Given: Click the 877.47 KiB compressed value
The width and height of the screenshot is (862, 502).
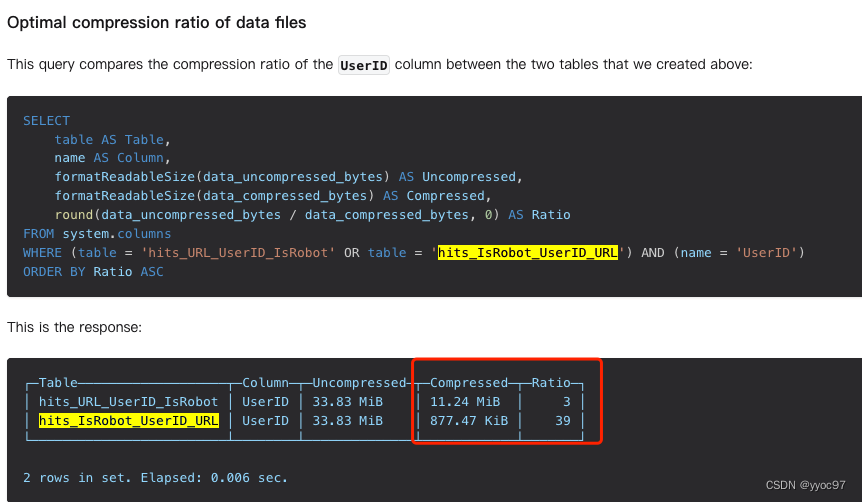Looking at the screenshot, I should pyautogui.click(x=469, y=421).
